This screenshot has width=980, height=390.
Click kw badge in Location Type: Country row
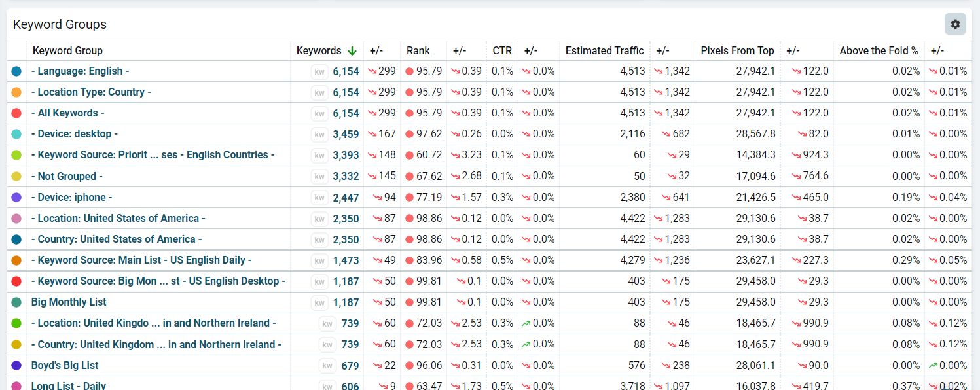pos(319,92)
